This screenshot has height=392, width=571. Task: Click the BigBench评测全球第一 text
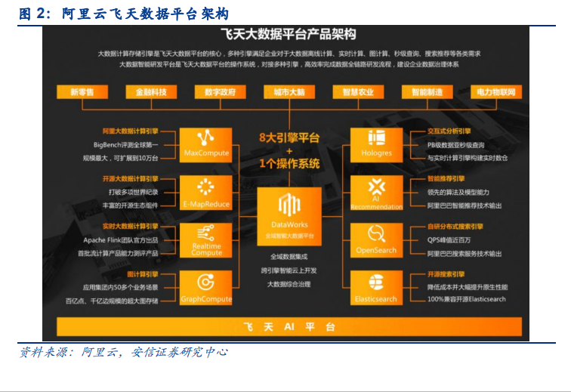[x=125, y=145]
